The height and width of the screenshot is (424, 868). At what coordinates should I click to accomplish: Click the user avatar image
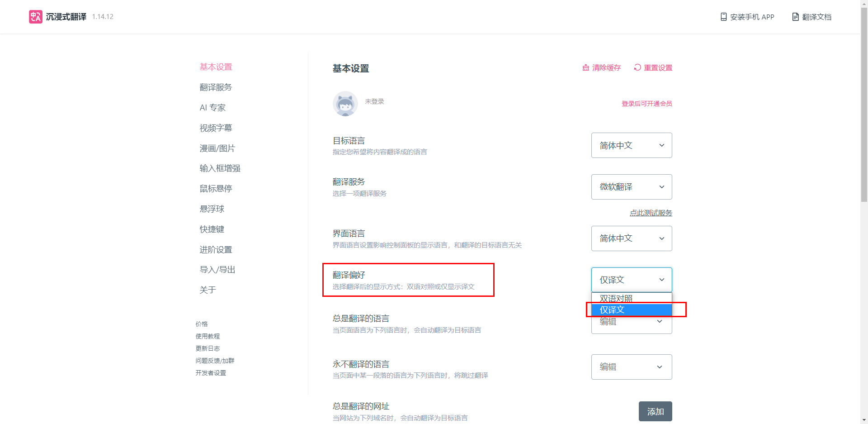coord(345,104)
